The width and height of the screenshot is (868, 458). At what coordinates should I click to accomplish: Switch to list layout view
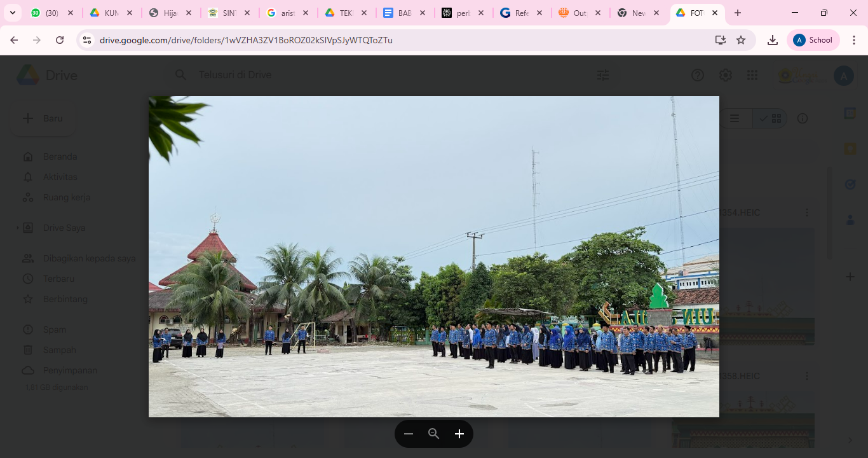735,118
